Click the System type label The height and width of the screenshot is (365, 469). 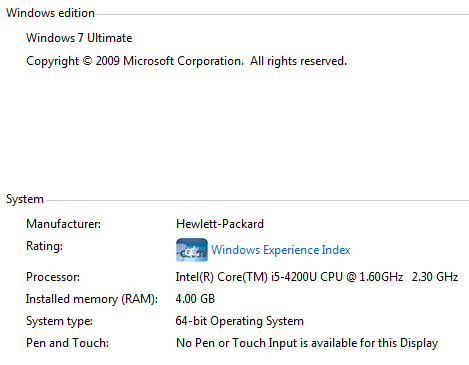59,321
